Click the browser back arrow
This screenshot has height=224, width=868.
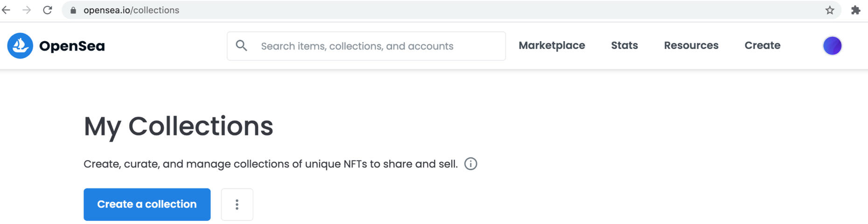(7, 10)
